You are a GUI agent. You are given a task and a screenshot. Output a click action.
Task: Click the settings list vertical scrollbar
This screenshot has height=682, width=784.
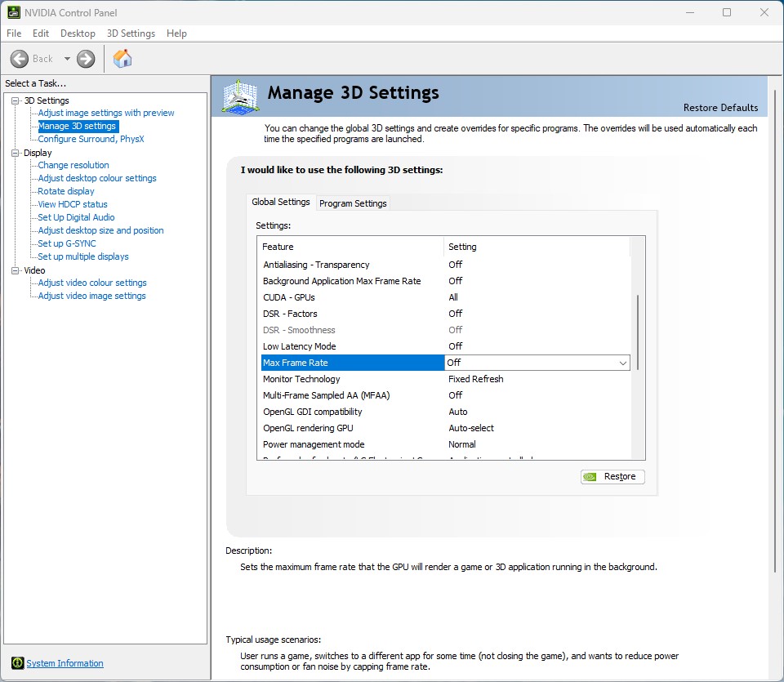(x=638, y=332)
